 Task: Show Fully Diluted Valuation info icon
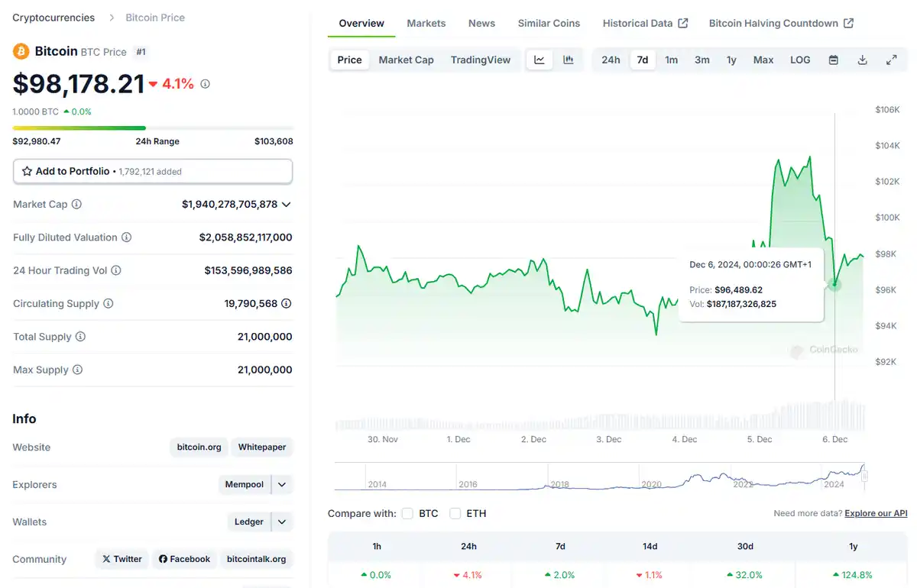(x=127, y=237)
